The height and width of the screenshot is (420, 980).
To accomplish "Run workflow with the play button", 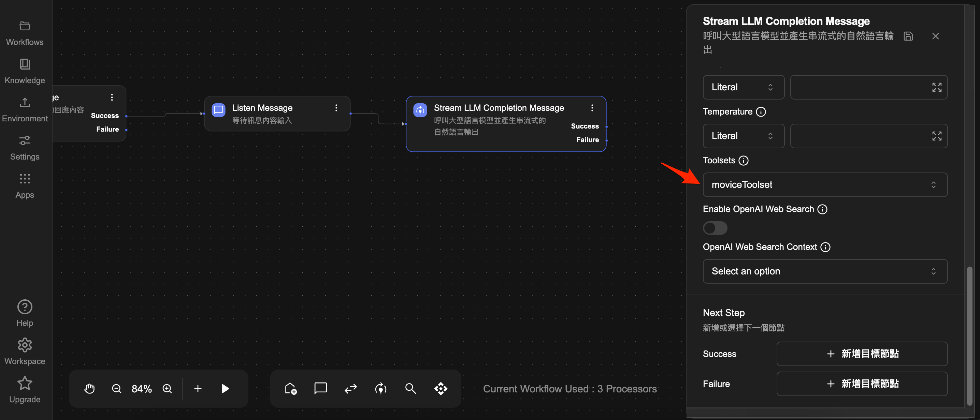I will point(225,388).
